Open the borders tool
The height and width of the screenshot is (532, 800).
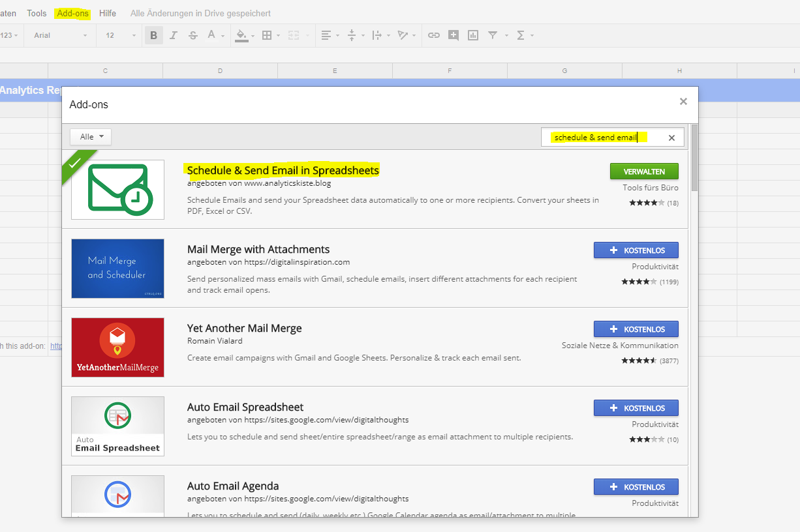(x=267, y=35)
